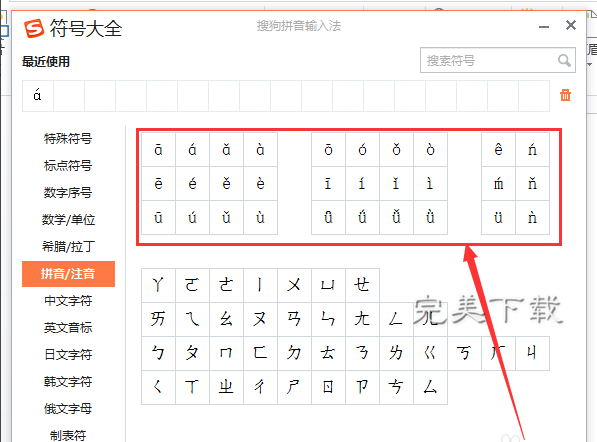Insert pinyin symbol ǔ
597x442 pixels.
[226, 217]
